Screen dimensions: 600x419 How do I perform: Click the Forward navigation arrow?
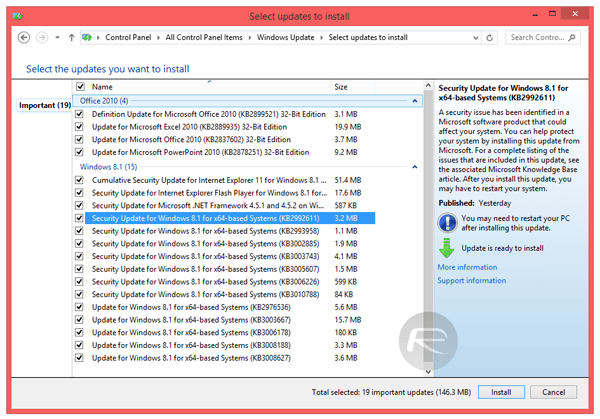pyautogui.click(x=42, y=37)
